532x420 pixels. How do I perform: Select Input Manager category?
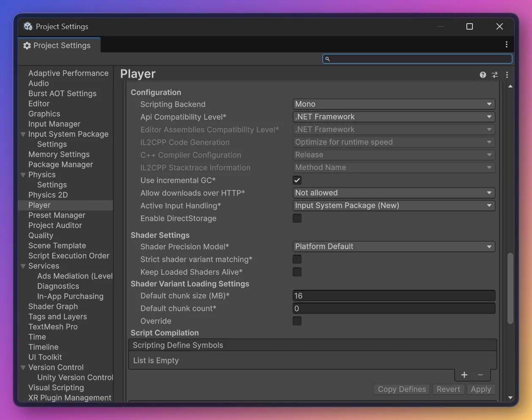(54, 124)
